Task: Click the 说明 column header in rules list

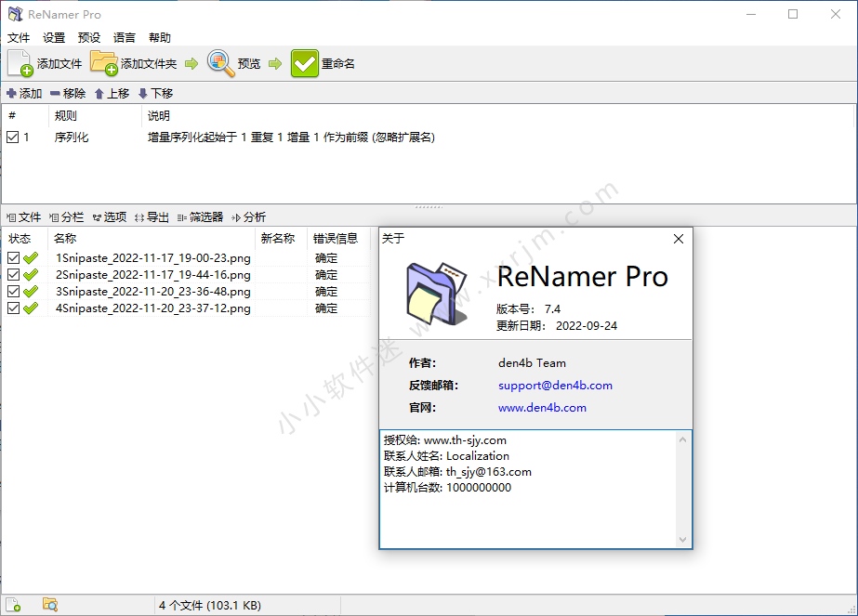Action: tap(496, 115)
